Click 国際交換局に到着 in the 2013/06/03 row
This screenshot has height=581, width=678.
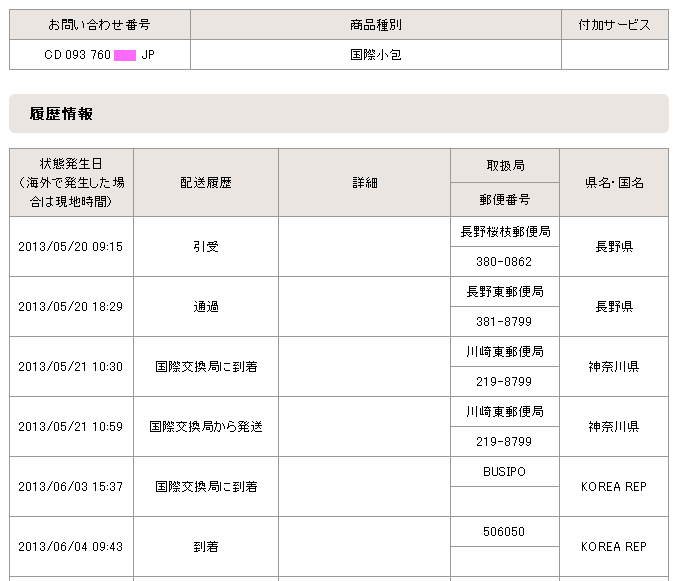206,487
